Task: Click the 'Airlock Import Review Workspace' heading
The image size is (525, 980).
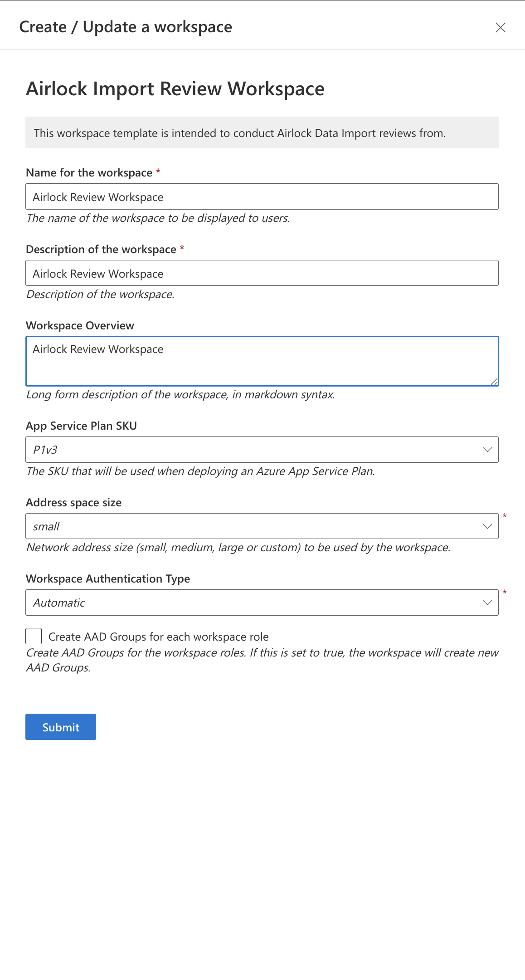Action: [x=175, y=89]
